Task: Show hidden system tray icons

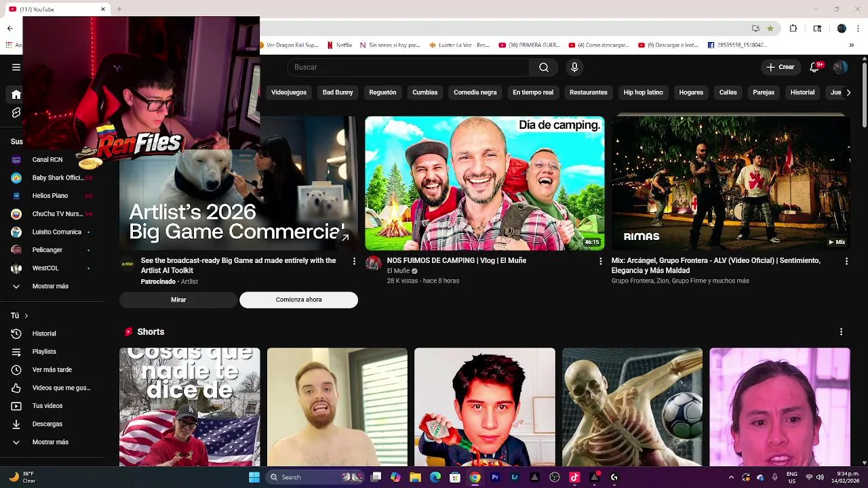Action: click(x=731, y=477)
